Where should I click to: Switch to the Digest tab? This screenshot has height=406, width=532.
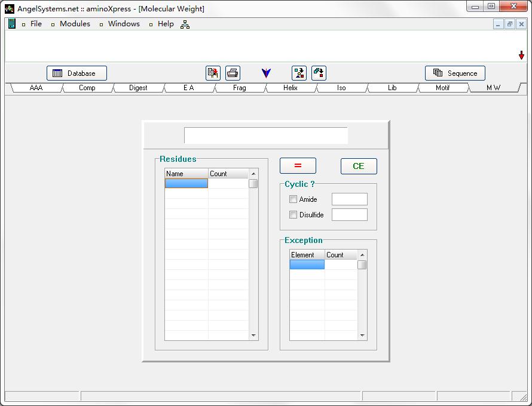[138, 88]
